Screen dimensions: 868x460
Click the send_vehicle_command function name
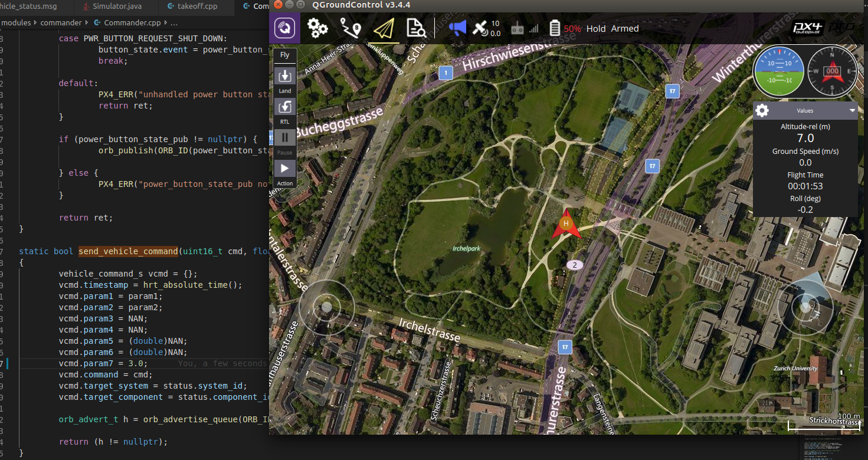[128, 251]
